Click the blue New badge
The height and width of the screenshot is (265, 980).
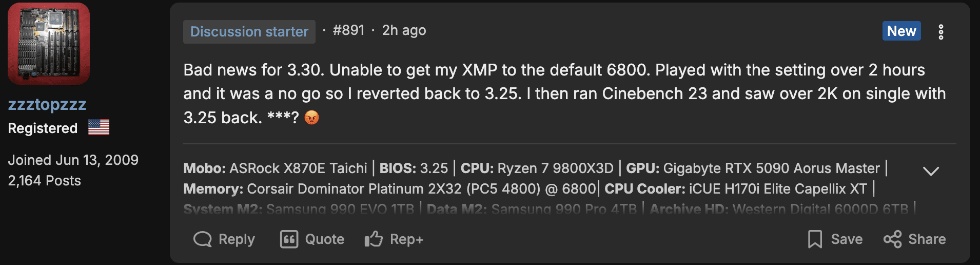901,31
